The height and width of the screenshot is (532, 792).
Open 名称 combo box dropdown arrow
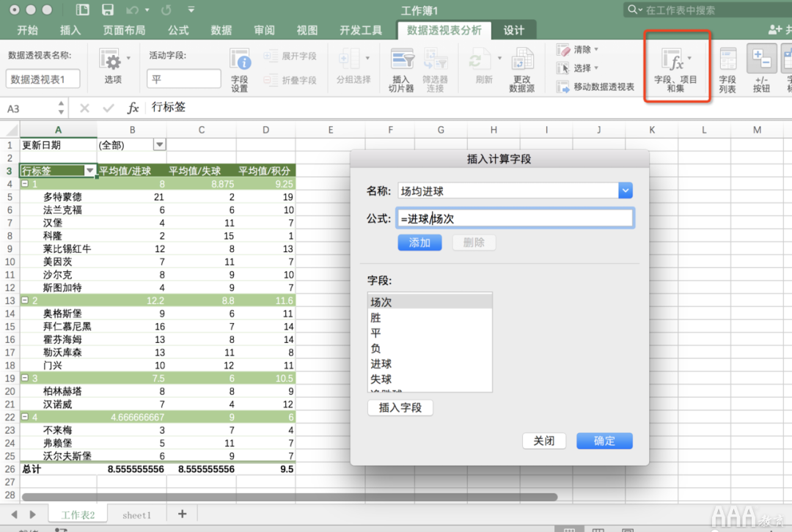[x=626, y=191]
